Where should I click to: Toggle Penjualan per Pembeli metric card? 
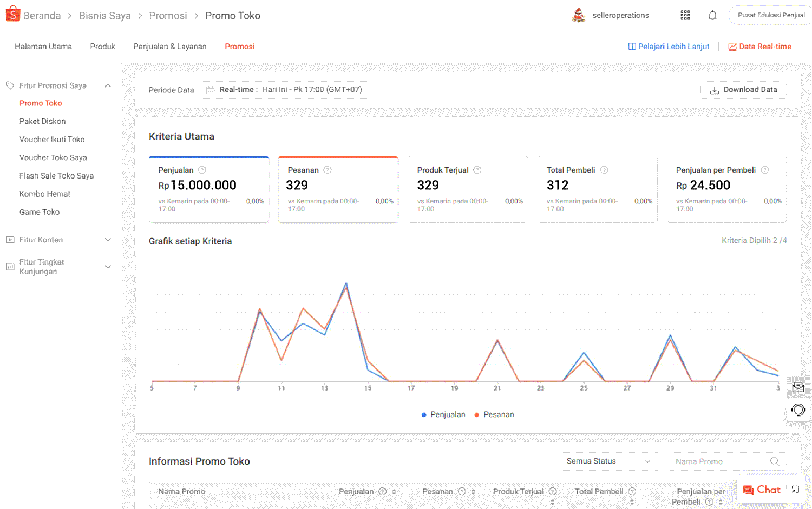pos(726,189)
